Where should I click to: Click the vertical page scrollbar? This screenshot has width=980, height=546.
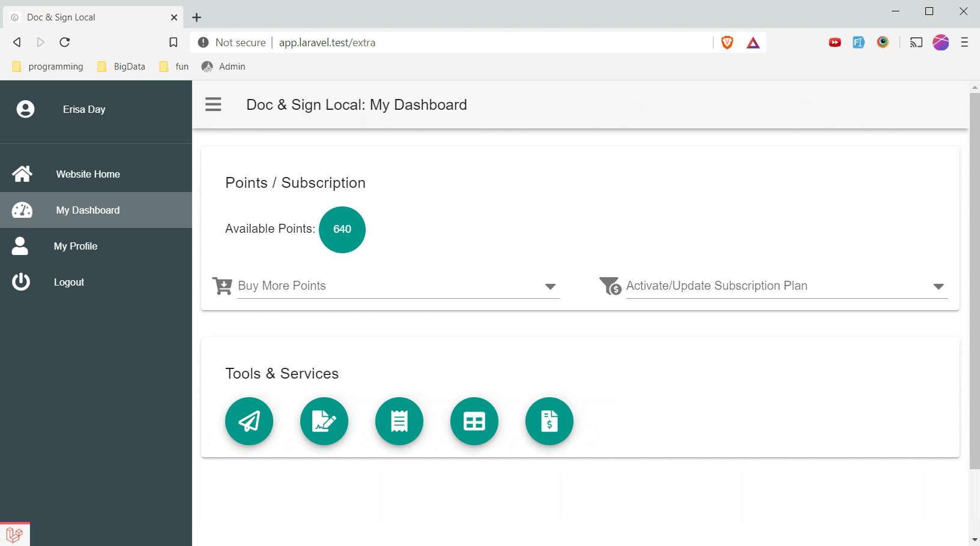click(x=975, y=281)
